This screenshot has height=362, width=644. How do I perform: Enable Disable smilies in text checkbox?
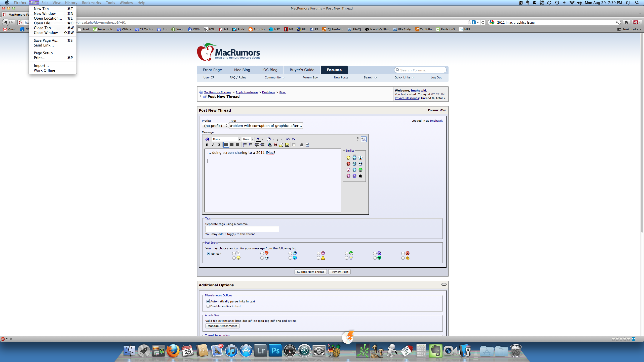pyautogui.click(x=208, y=306)
